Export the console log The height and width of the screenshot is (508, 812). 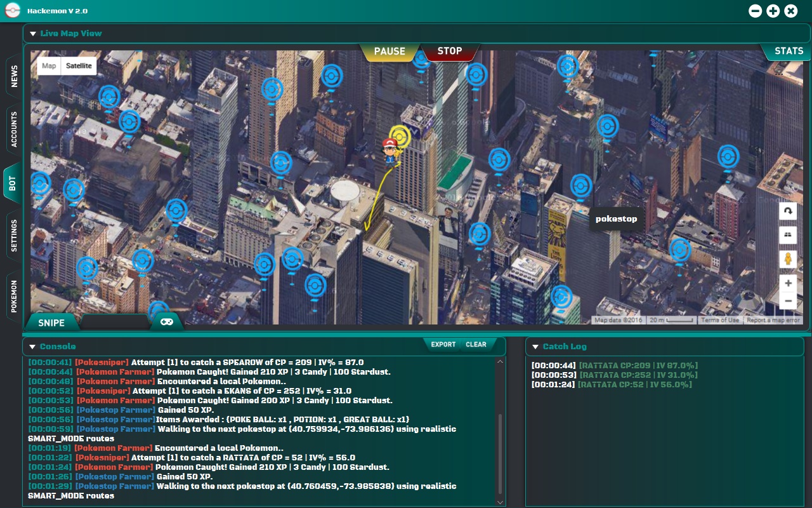tap(443, 345)
